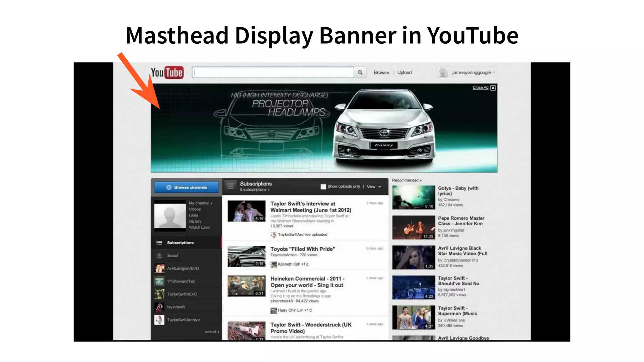Image resolution: width=644 pixels, height=362 pixels.
Task: Open the Upload link in header
Action: click(x=404, y=73)
